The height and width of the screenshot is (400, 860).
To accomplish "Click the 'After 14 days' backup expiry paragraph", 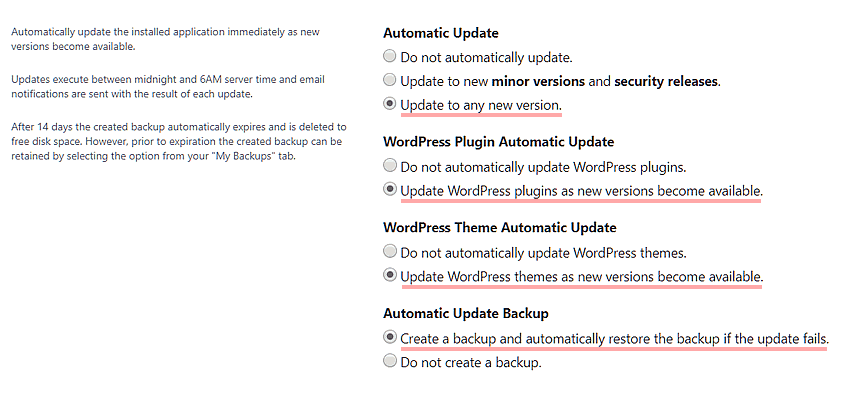I will pyautogui.click(x=179, y=142).
